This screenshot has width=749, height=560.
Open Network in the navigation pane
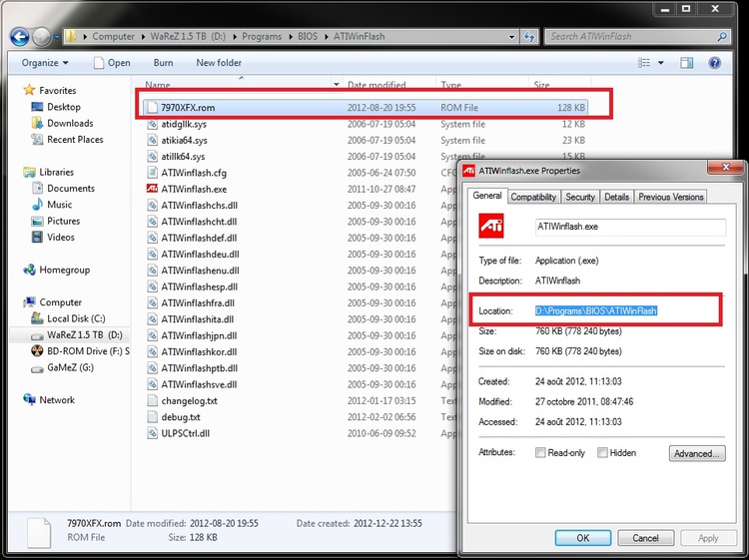[x=57, y=400]
